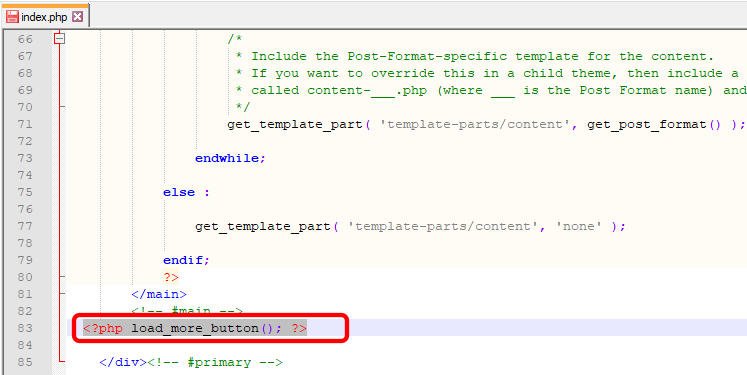Screen dimensions: 747x375
Task: Click the else keyword on line 75
Action: 179,193
